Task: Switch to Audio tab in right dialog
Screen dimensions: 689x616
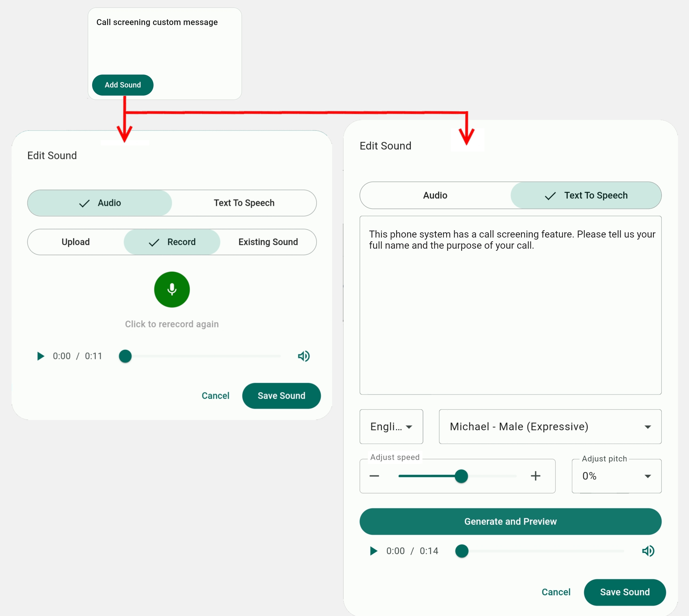Action: (x=435, y=195)
